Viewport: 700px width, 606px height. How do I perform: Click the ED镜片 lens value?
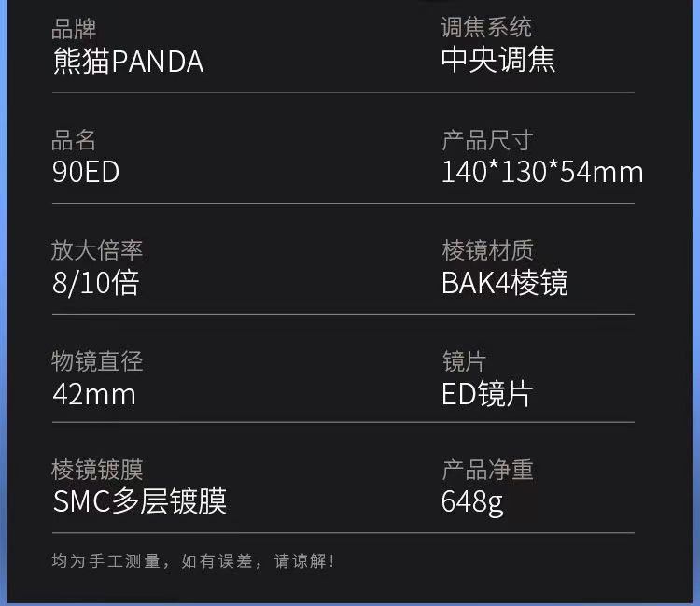(x=486, y=393)
